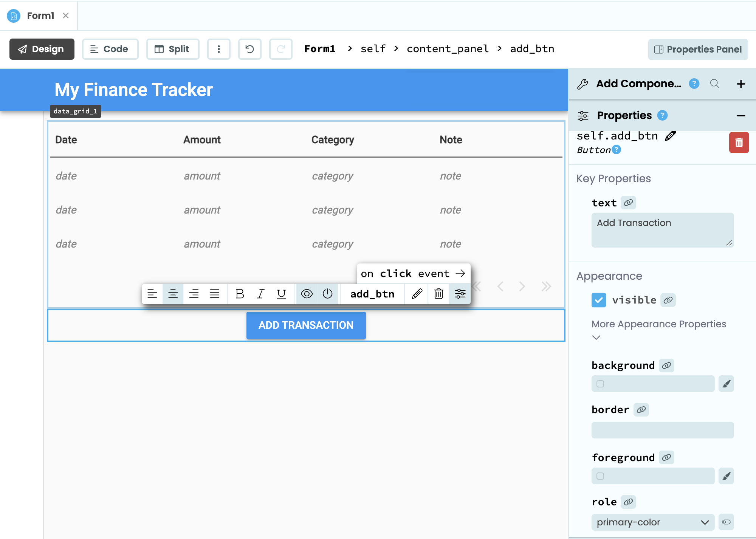Viewport: 756px width, 539px height.
Task: Click self in the breadcrumb
Action: click(x=373, y=49)
